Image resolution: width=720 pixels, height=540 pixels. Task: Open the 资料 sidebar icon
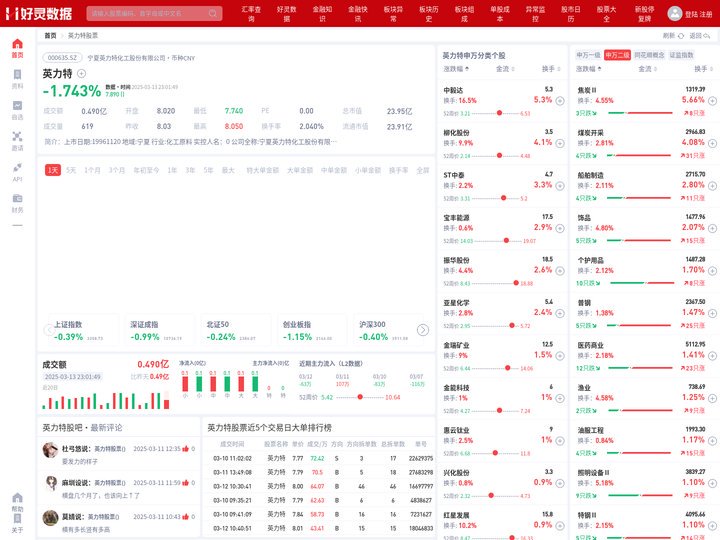pyautogui.click(x=17, y=75)
